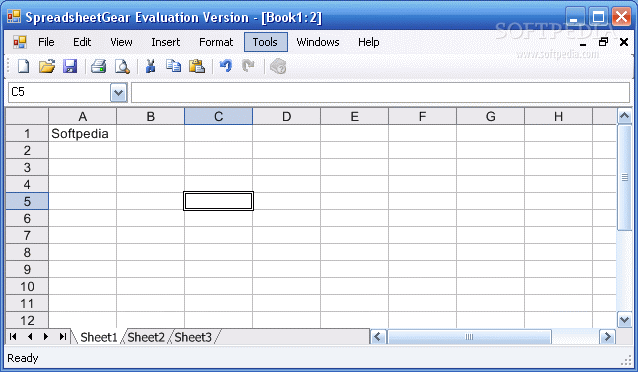
Task: Select column H header
Action: pos(558,116)
